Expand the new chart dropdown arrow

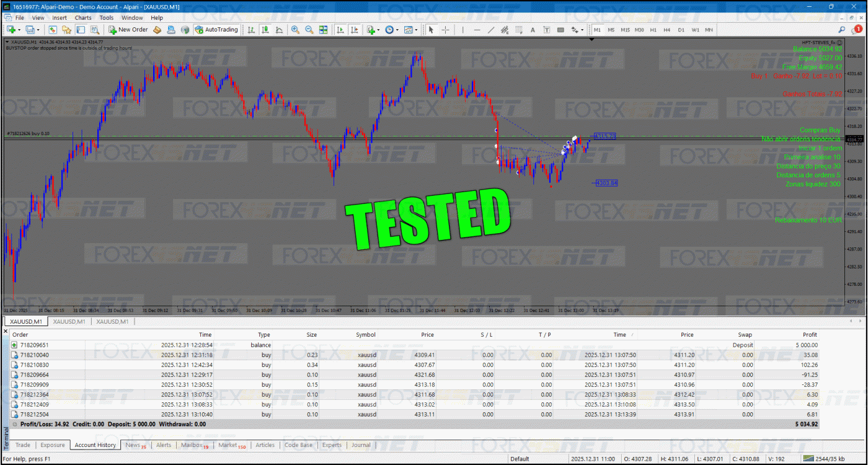pyautogui.click(x=20, y=29)
